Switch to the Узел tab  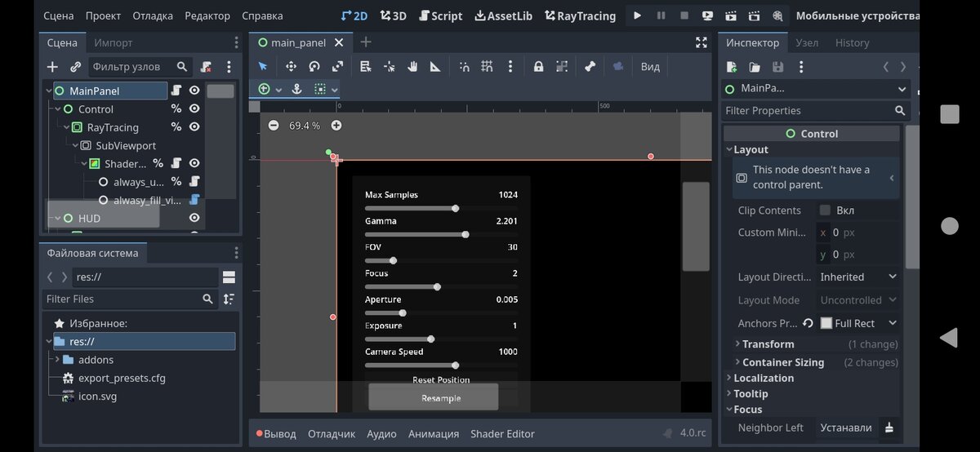(x=807, y=42)
